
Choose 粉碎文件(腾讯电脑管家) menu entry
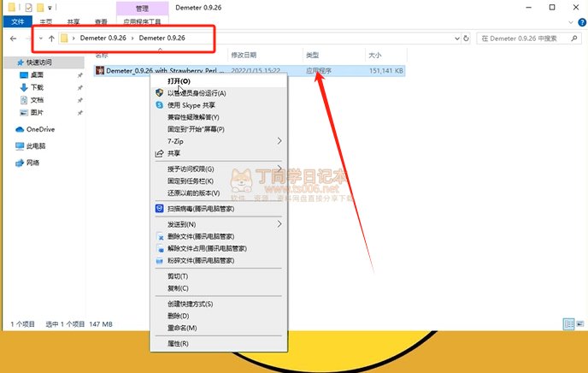pyautogui.click(x=219, y=260)
